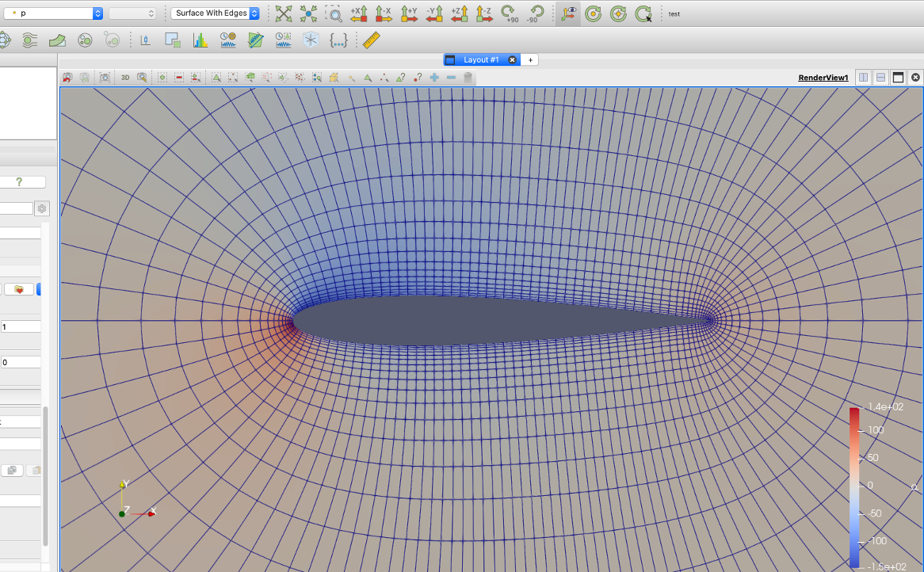Select Points Through frustum tool
The image size is (924, 572).
pyautogui.click(x=267, y=77)
